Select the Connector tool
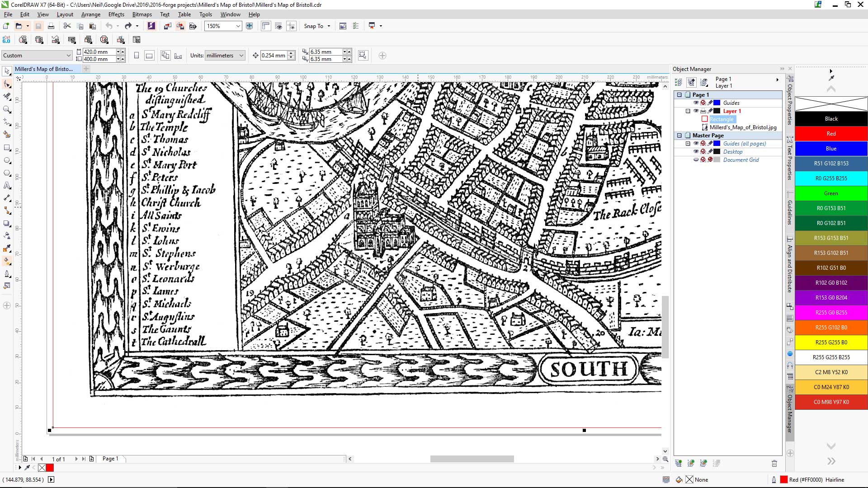The width and height of the screenshot is (868, 488). pos(7,211)
